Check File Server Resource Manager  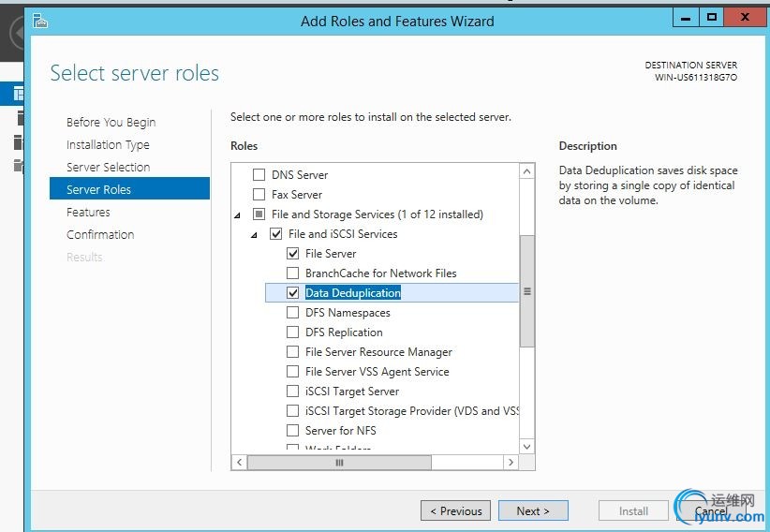tap(292, 352)
